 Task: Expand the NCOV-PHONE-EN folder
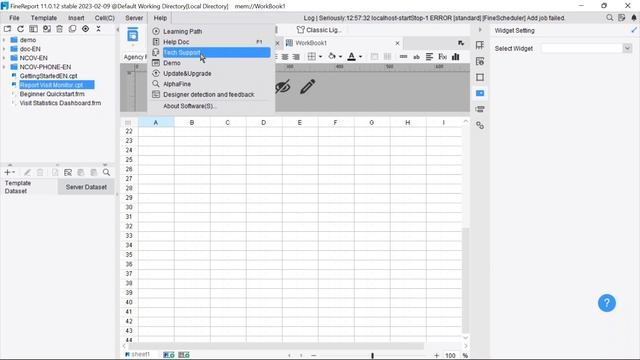(x=4, y=67)
